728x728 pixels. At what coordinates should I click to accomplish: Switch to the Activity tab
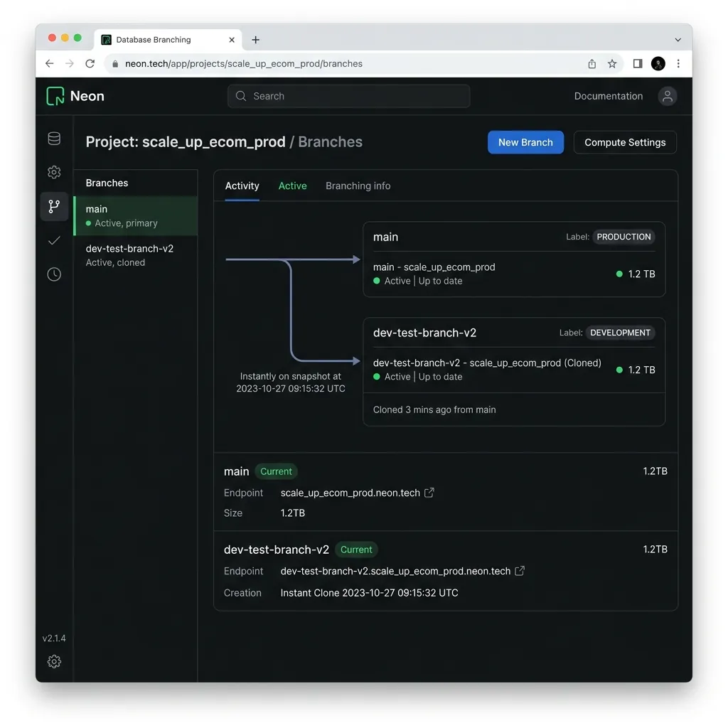[x=242, y=186]
